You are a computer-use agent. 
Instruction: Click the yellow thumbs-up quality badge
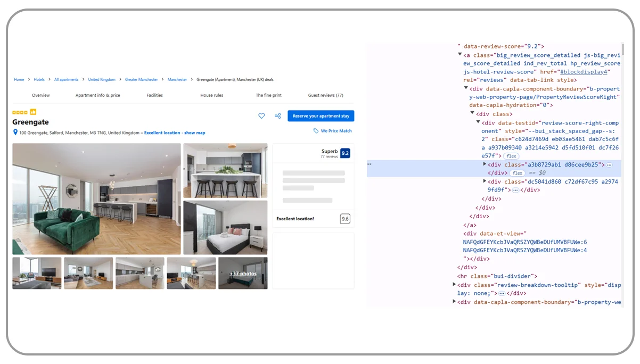(33, 112)
